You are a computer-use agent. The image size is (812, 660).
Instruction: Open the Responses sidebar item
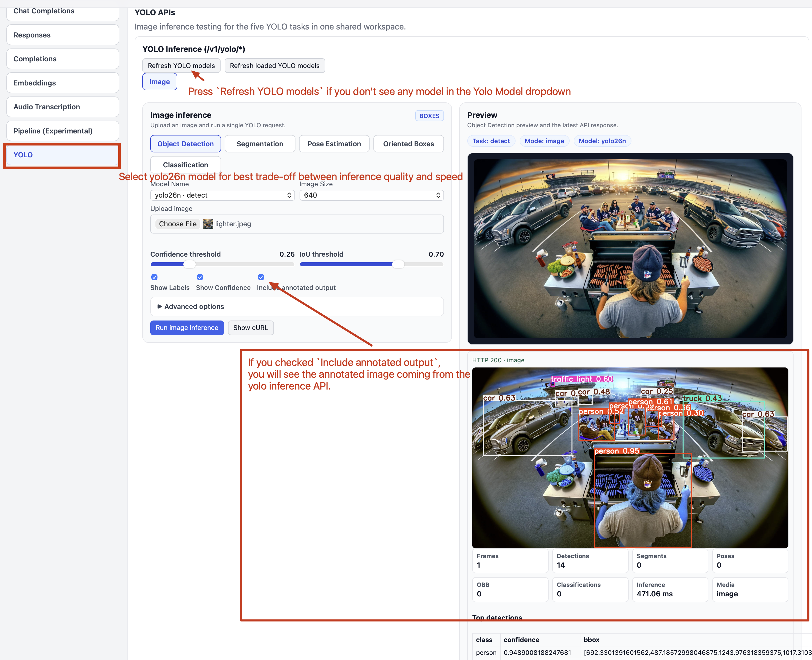[63, 35]
